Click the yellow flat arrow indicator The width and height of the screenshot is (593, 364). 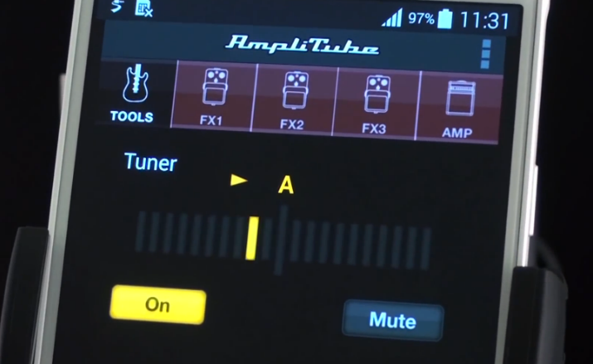(x=239, y=179)
